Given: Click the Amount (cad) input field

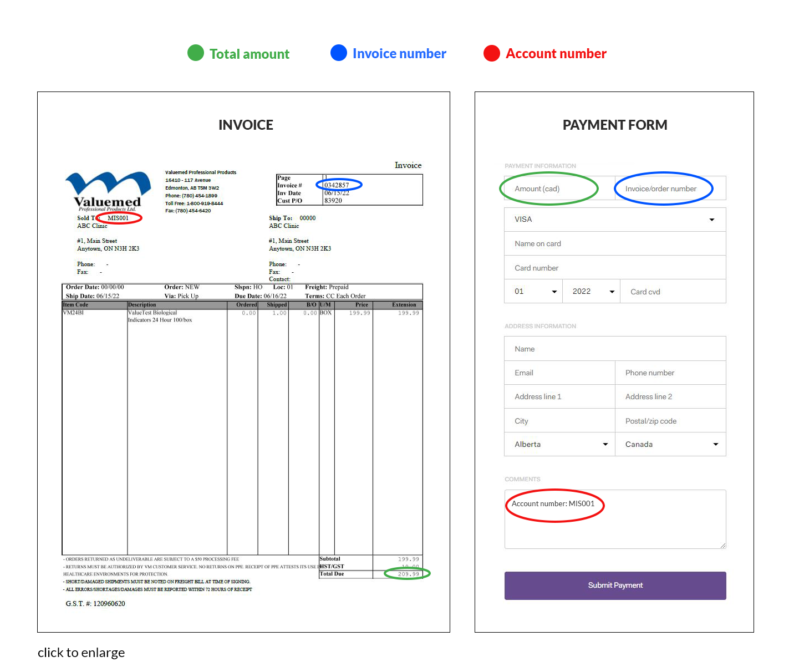Looking at the screenshot, I should tap(559, 189).
